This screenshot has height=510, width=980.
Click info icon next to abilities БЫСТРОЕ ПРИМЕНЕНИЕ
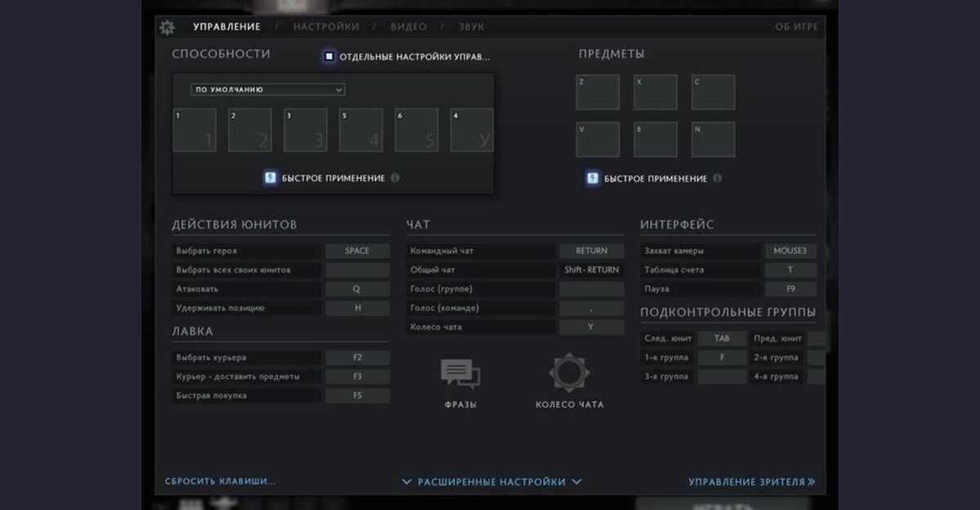tap(395, 178)
